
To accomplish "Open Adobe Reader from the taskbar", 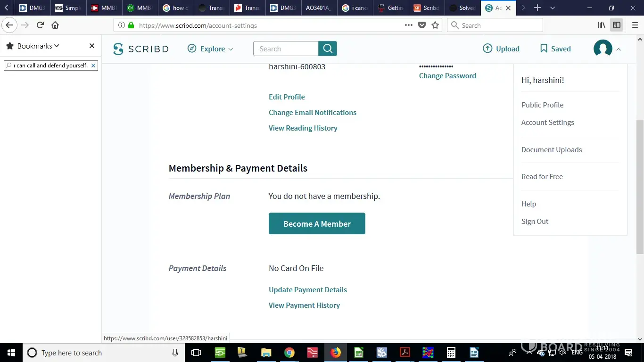I will [405, 353].
